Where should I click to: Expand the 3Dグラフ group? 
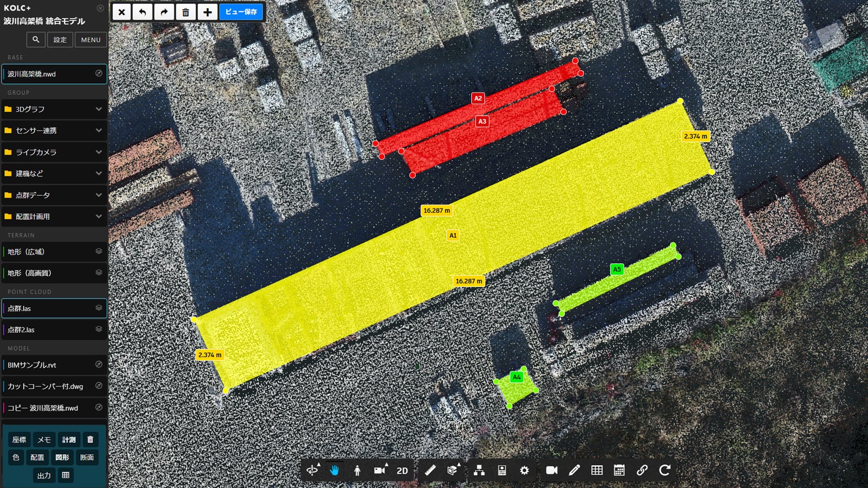[x=99, y=109]
